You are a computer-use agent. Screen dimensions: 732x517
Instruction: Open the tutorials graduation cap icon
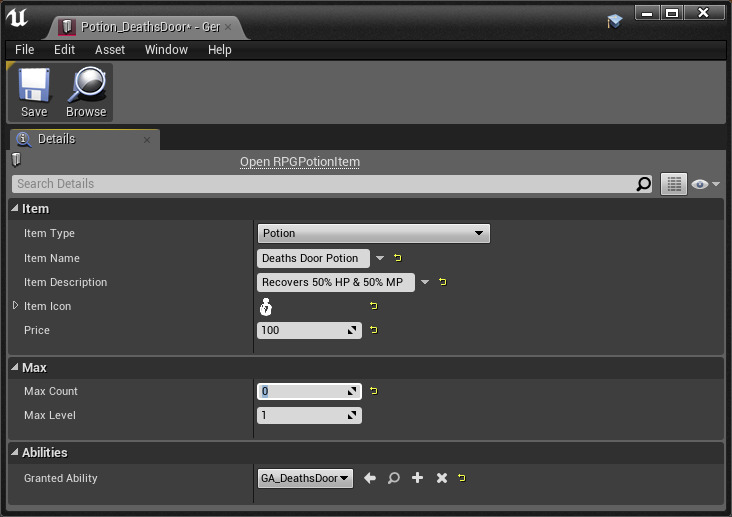point(614,21)
